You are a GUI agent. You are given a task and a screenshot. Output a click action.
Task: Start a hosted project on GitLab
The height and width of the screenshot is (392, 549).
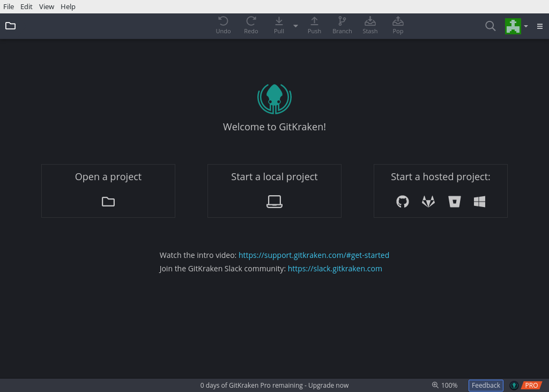[428, 202]
